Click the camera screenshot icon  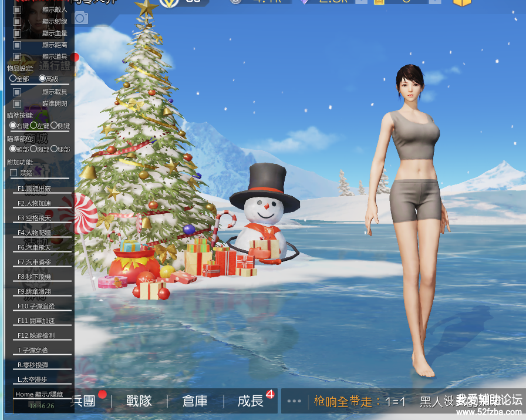(x=81, y=18)
